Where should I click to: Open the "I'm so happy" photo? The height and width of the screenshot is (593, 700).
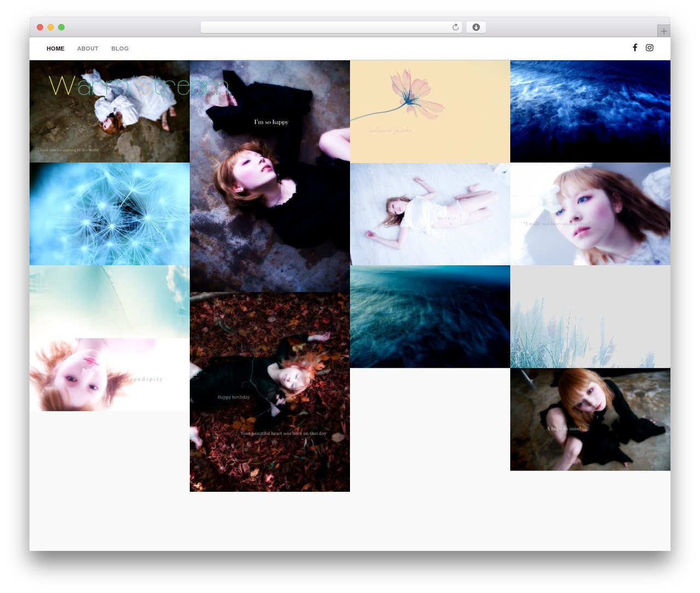pyautogui.click(x=270, y=176)
